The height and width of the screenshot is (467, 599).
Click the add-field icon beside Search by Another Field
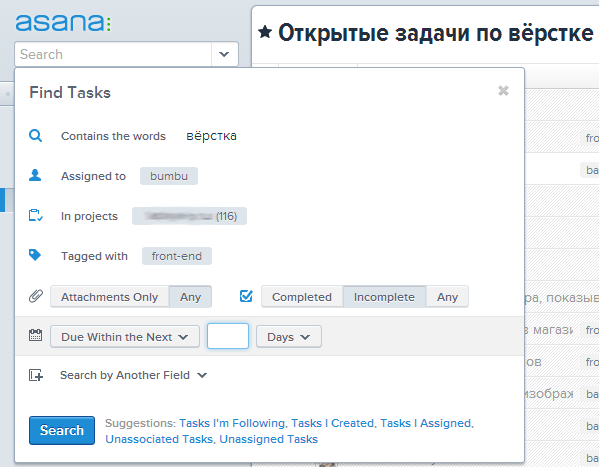(36, 375)
